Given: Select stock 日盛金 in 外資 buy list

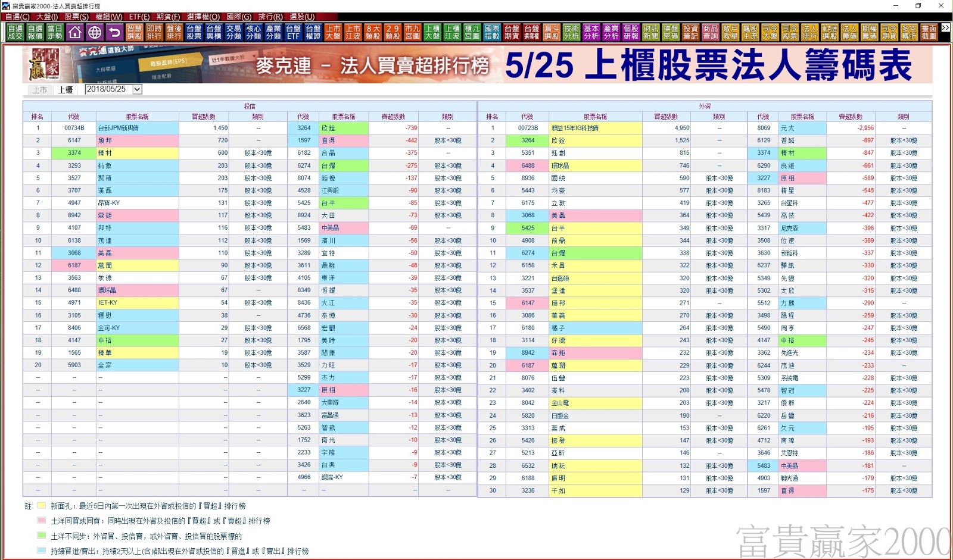Looking at the screenshot, I should coord(595,415).
